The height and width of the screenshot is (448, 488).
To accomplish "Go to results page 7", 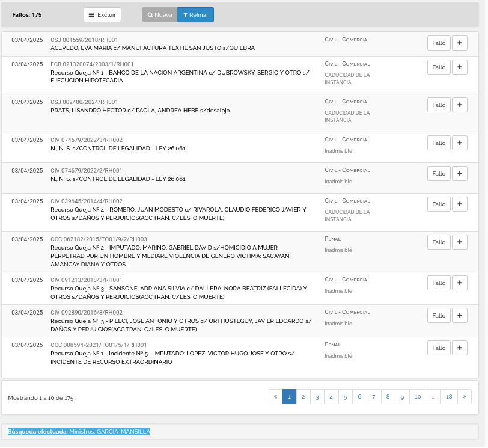I will [374, 397].
